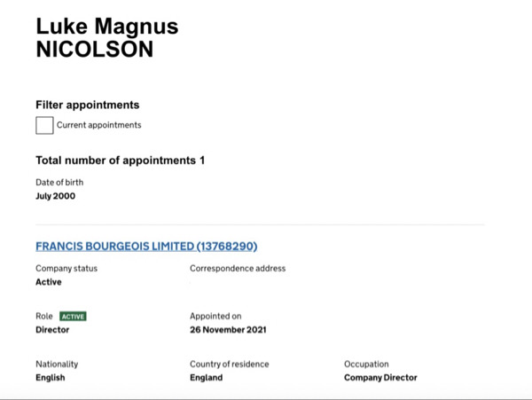532x400 pixels.
Task: Click the "Filter appointments" heading
Action: point(87,105)
